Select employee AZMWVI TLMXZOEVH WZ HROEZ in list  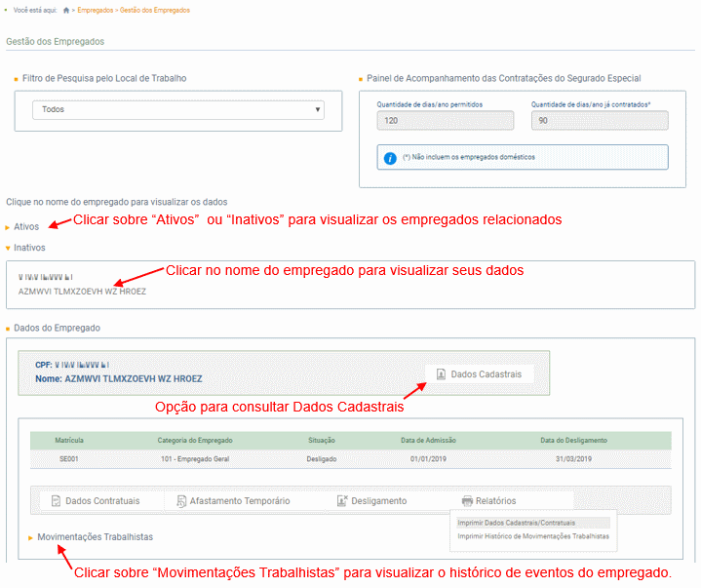(x=82, y=292)
